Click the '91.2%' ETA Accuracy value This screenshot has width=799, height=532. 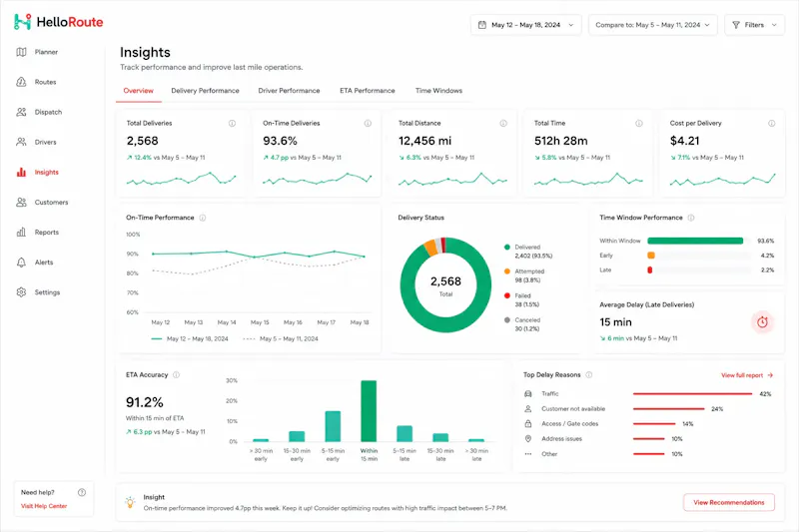(x=145, y=402)
